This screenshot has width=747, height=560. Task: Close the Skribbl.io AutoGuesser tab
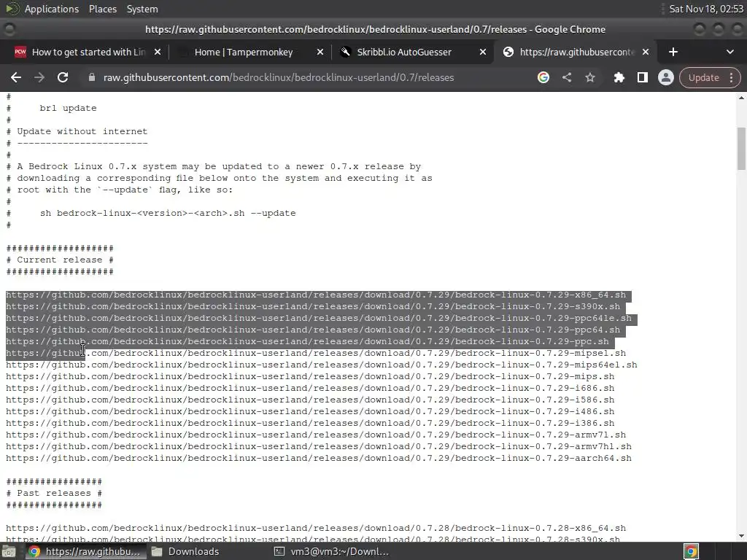[x=483, y=52]
